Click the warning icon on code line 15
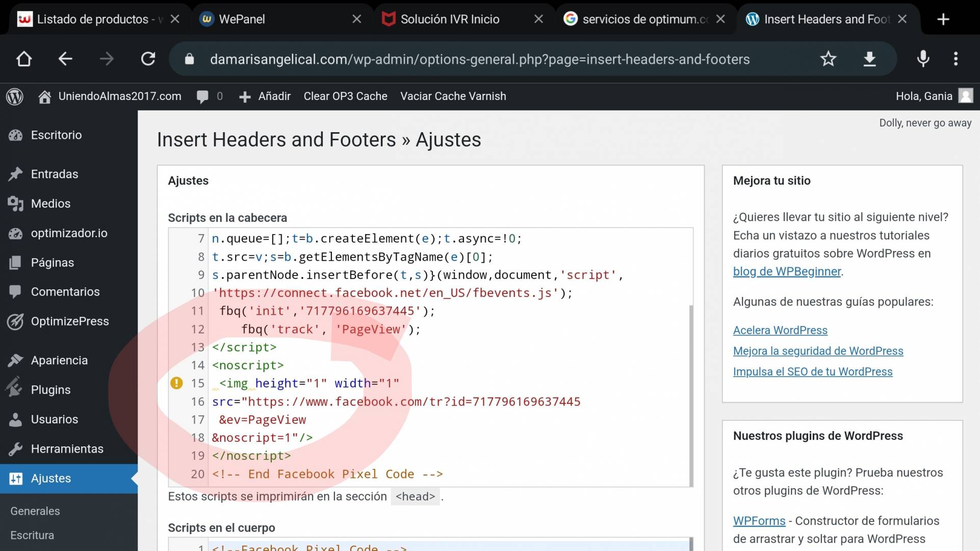 pyautogui.click(x=176, y=383)
